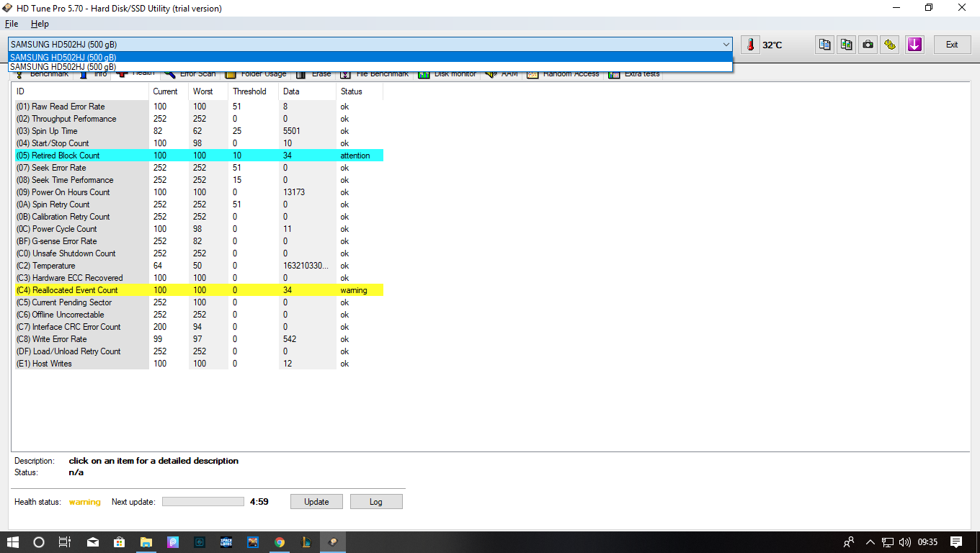This screenshot has height=553, width=980.
Task: Open League of Legends taskbar icon
Action: coord(306,542)
